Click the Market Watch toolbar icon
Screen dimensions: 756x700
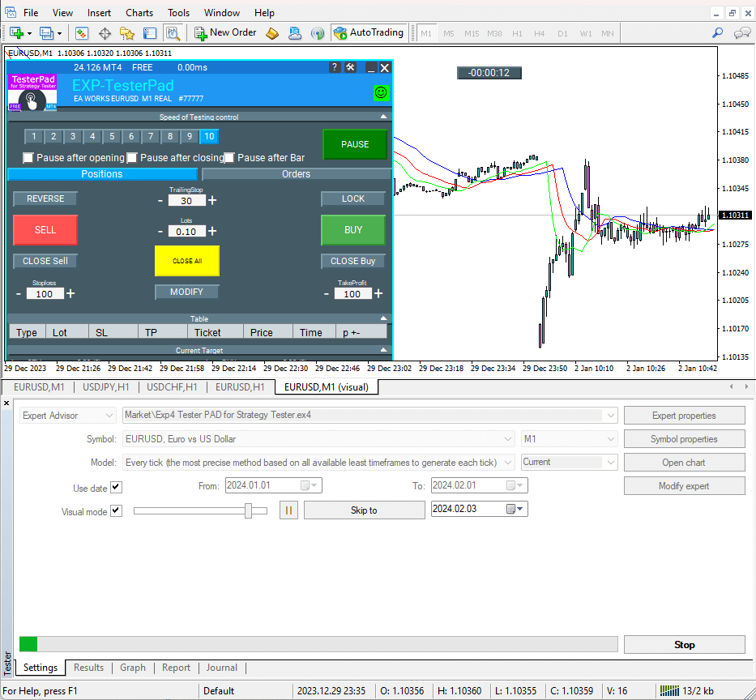pyautogui.click(x=82, y=33)
